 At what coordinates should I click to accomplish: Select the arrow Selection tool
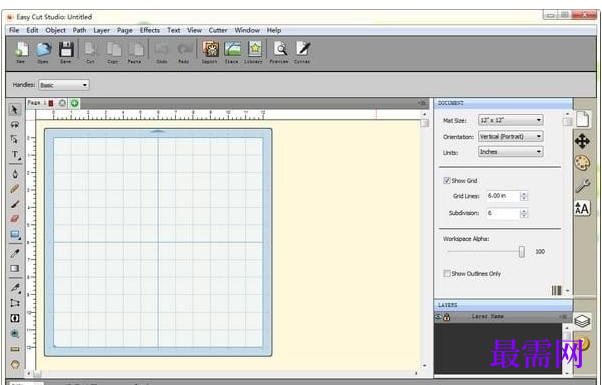click(15, 110)
